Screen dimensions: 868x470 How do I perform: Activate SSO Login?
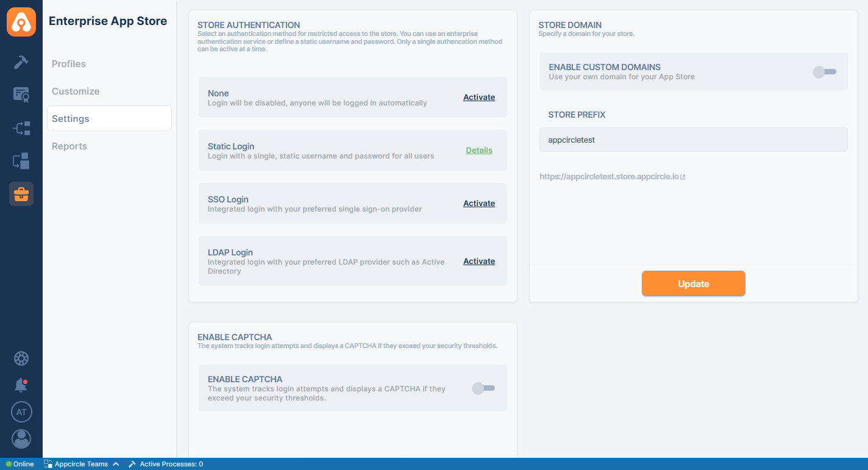pyautogui.click(x=479, y=204)
